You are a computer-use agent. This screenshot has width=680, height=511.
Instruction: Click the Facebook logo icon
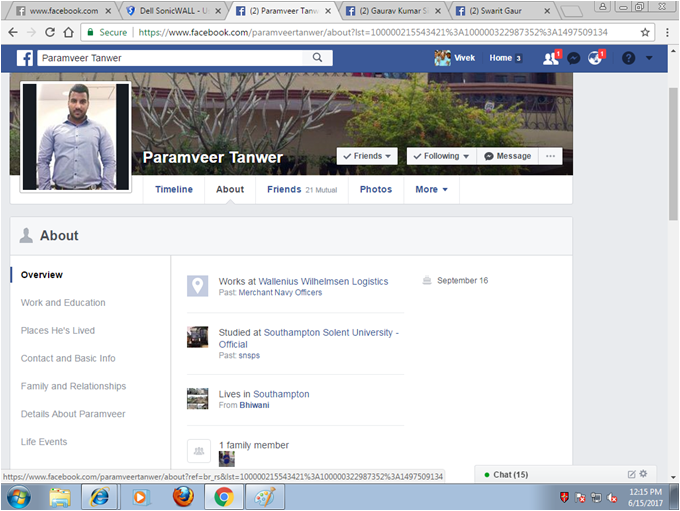pyautogui.click(x=25, y=58)
